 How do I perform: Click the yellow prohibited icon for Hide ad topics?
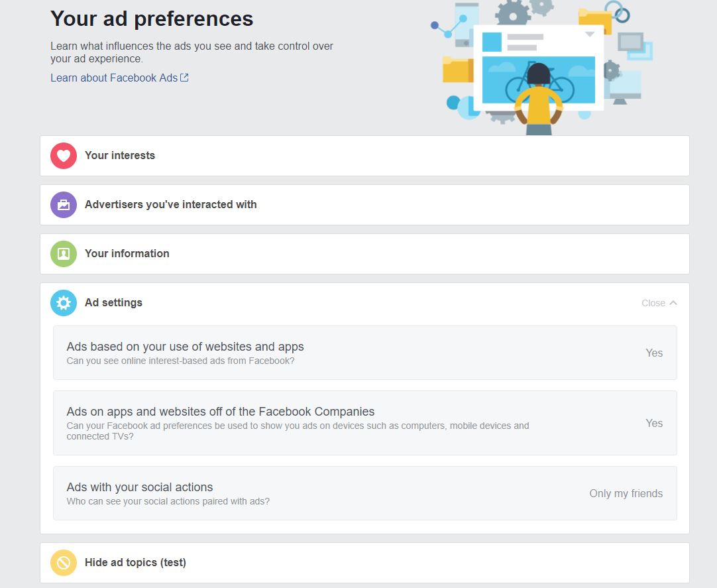click(x=64, y=562)
